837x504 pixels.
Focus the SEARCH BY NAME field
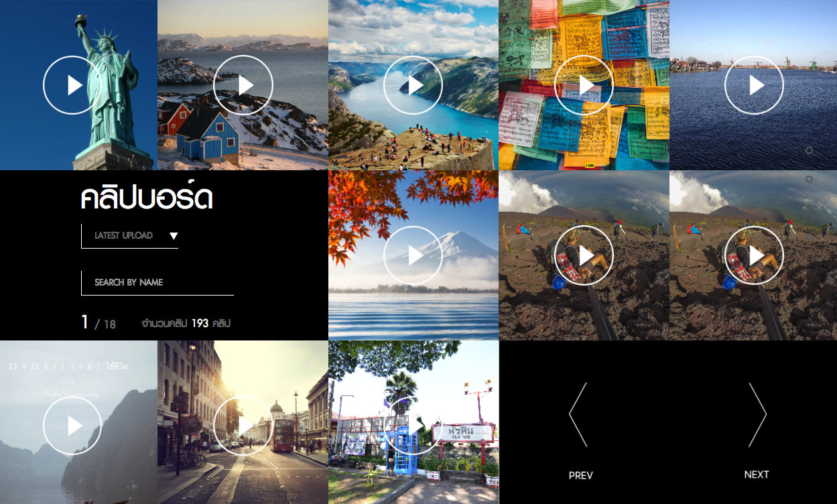point(157,282)
